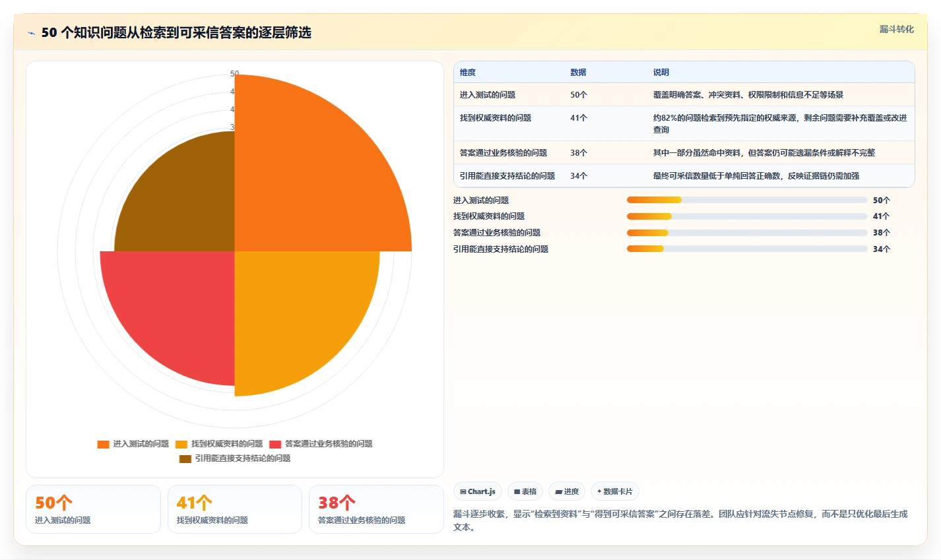Click the 维度 column header
The width and height of the screenshot is (941, 560).
pyautogui.click(x=468, y=73)
